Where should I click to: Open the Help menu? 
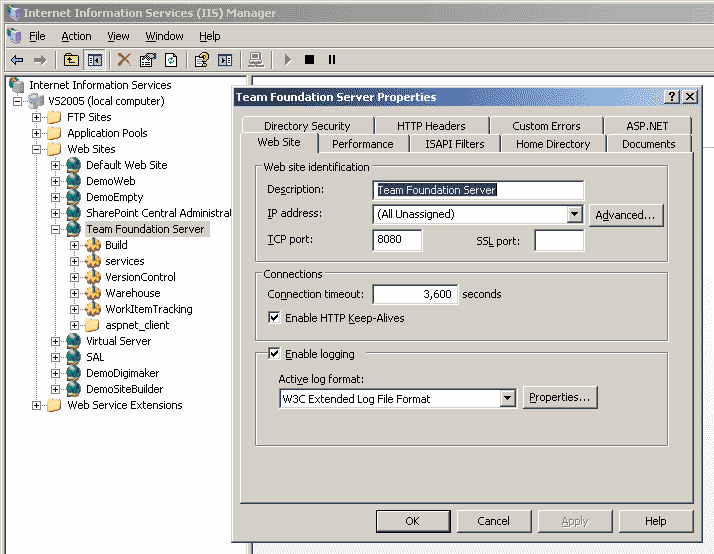(209, 36)
